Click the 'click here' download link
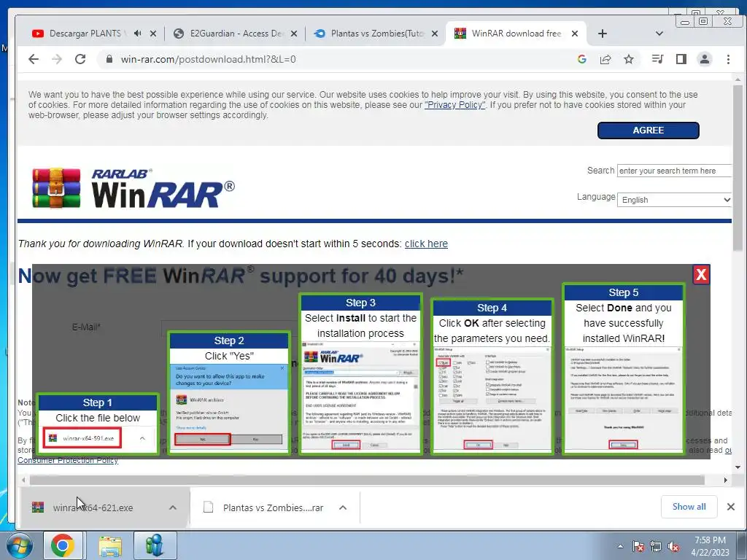Image resolution: width=747 pixels, height=560 pixels. (x=426, y=244)
